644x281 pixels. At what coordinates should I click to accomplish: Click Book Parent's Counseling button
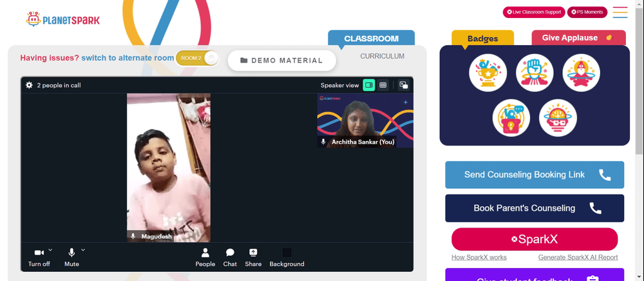point(535,208)
